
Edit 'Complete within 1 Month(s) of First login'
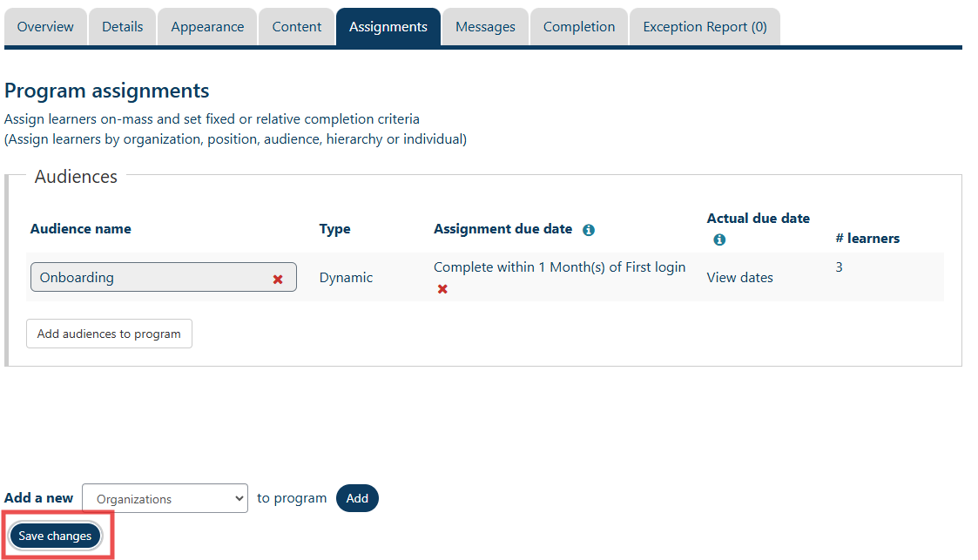tap(559, 267)
